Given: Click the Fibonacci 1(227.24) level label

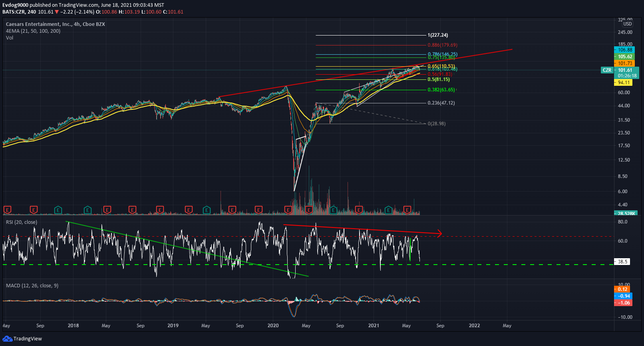Looking at the screenshot, I should [x=438, y=35].
